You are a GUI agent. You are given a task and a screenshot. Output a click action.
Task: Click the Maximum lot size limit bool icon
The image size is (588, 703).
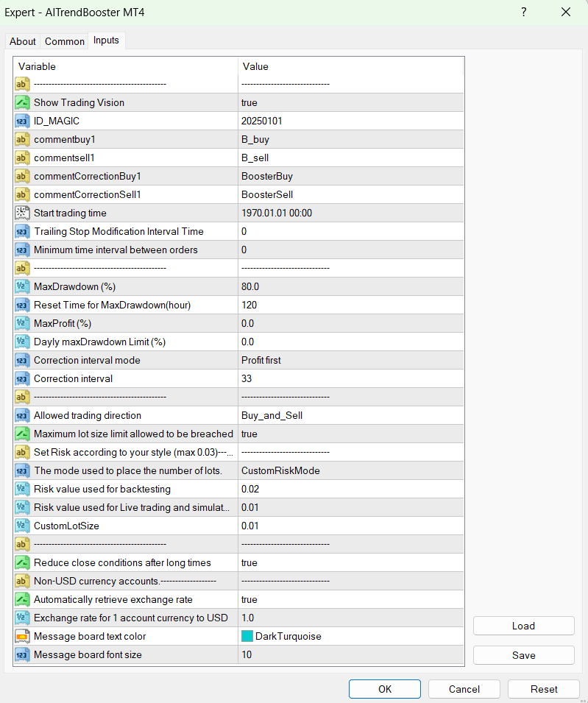22,434
